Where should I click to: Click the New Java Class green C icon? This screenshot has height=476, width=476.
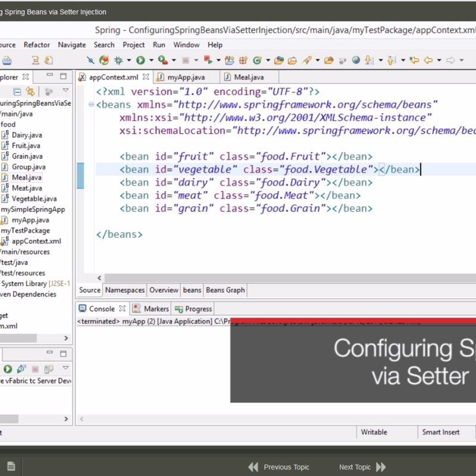(257, 60)
